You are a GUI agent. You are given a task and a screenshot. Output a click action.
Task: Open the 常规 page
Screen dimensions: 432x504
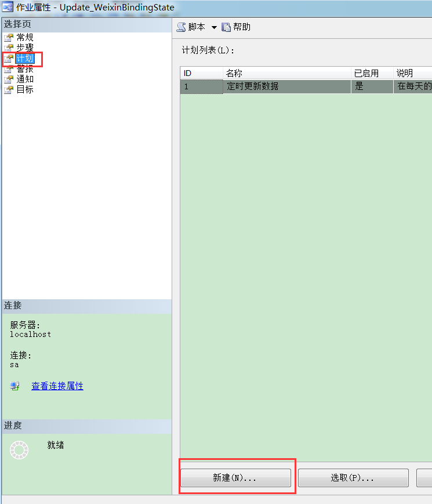click(x=25, y=38)
